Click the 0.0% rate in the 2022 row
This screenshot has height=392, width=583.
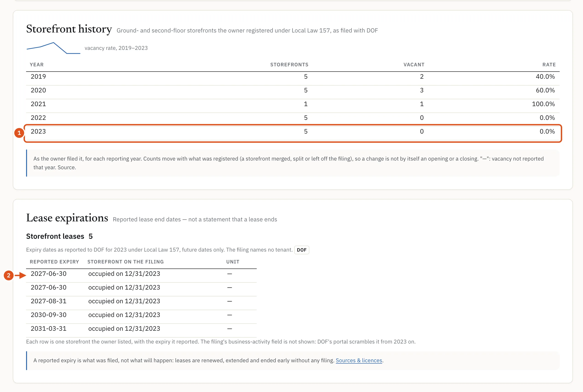[x=547, y=118]
